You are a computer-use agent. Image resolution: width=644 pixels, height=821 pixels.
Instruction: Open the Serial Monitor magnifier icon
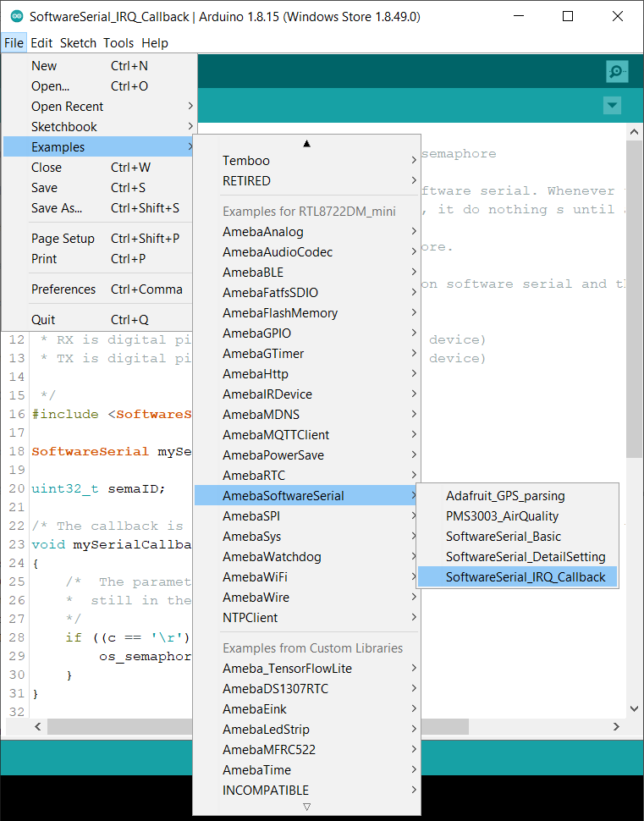click(617, 71)
